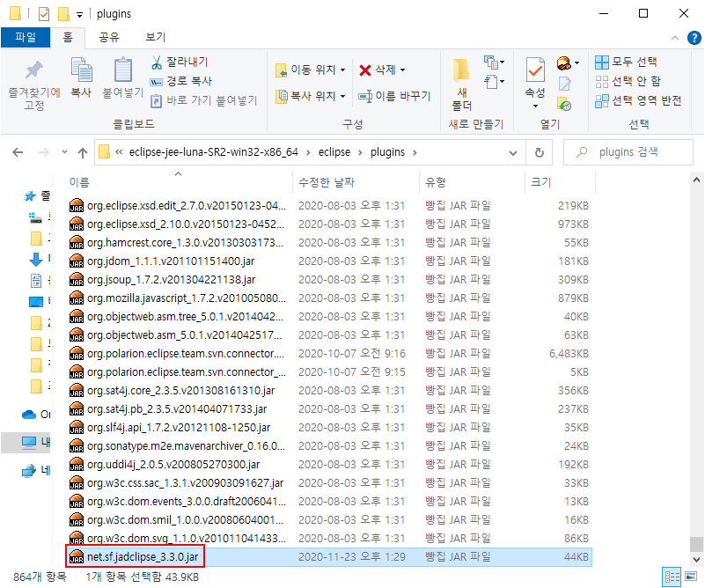Viewport: 705px width, 588px height.
Task: Switch to the 공유 (Share) tab
Action: [x=109, y=37]
